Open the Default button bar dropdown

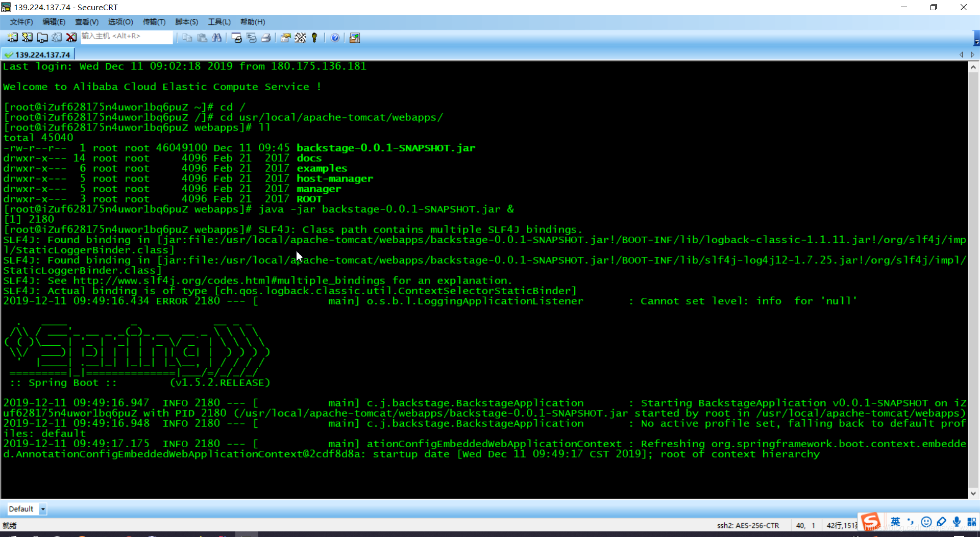[43, 509]
